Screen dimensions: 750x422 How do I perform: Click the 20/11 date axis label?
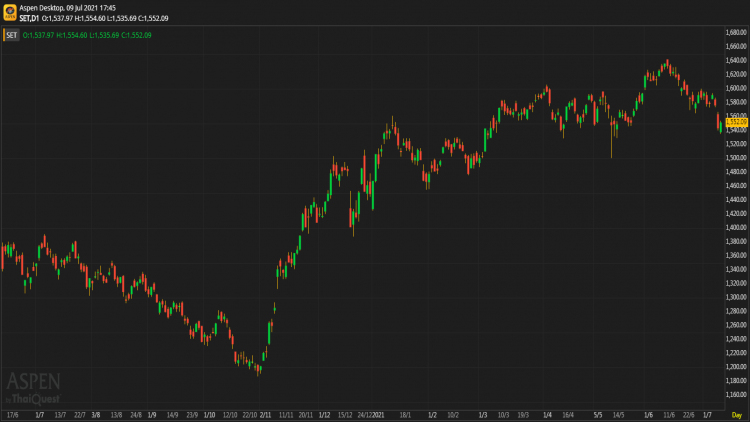click(306, 415)
